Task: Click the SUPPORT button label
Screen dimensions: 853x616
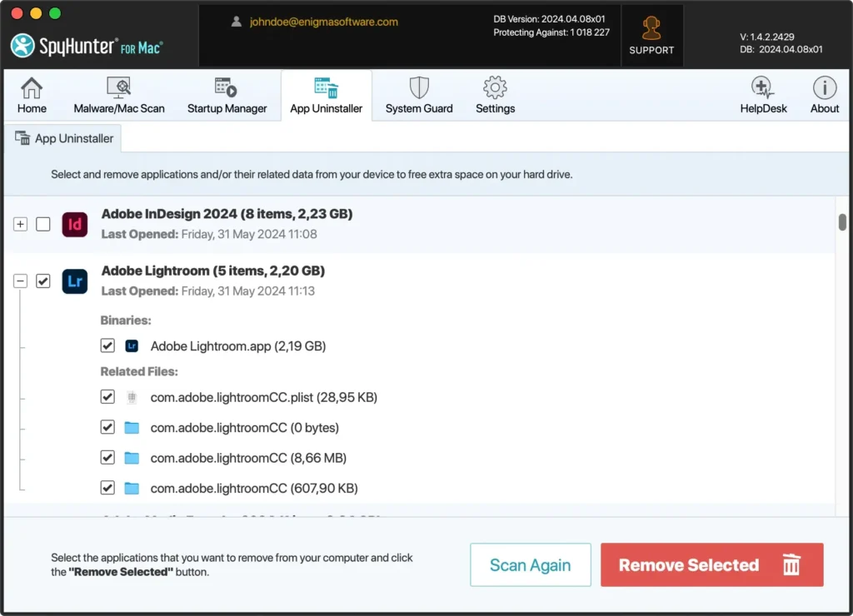Action: click(x=651, y=50)
